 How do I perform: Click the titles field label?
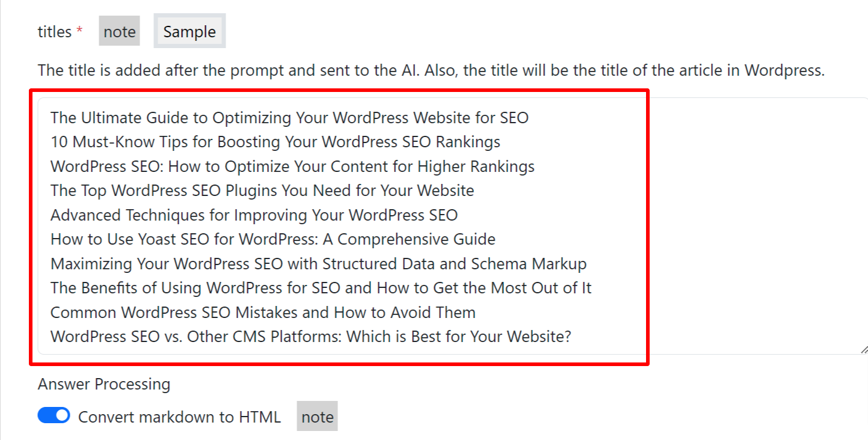tap(54, 32)
